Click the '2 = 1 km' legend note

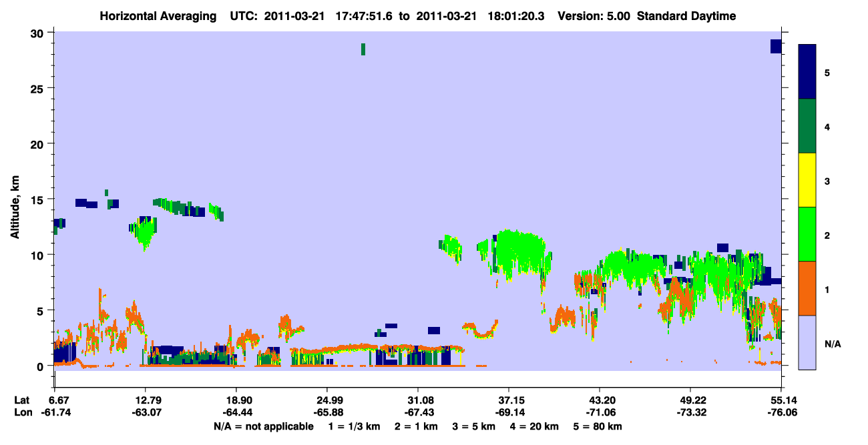point(418,426)
